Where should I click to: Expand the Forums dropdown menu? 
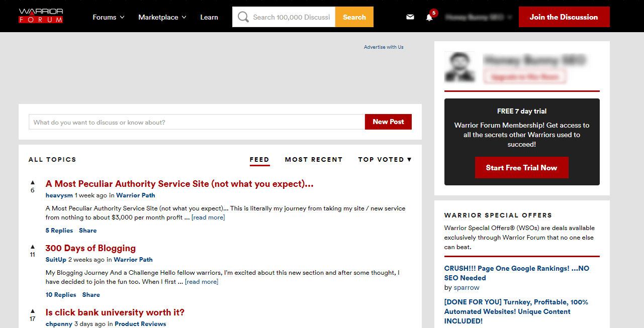(x=108, y=17)
